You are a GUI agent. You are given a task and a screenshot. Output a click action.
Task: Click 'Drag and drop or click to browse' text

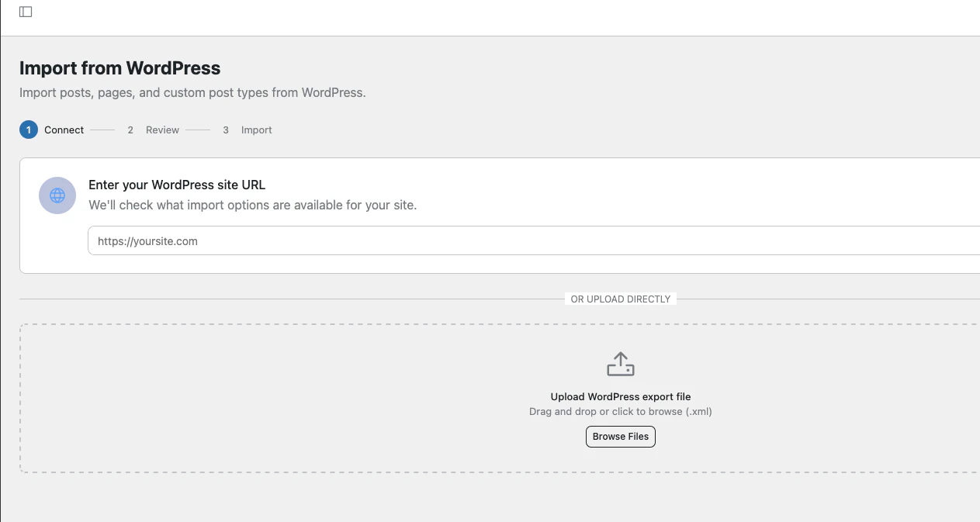(x=621, y=411)
